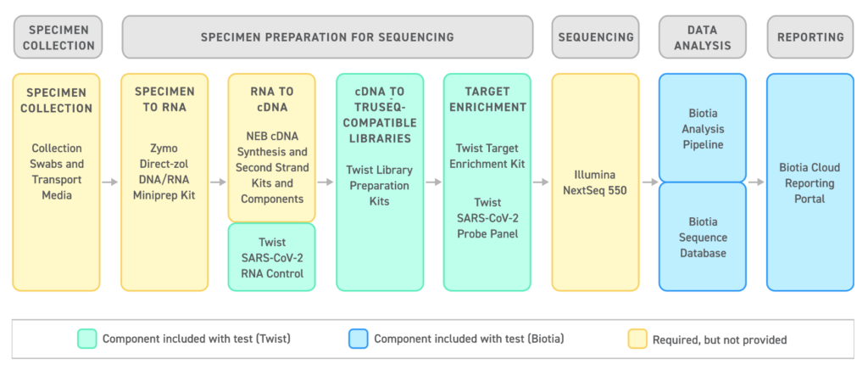The height and width of the screenshot is (370, 868).
Task: Click the Reporting header box
Action: [x=810, y=36]
